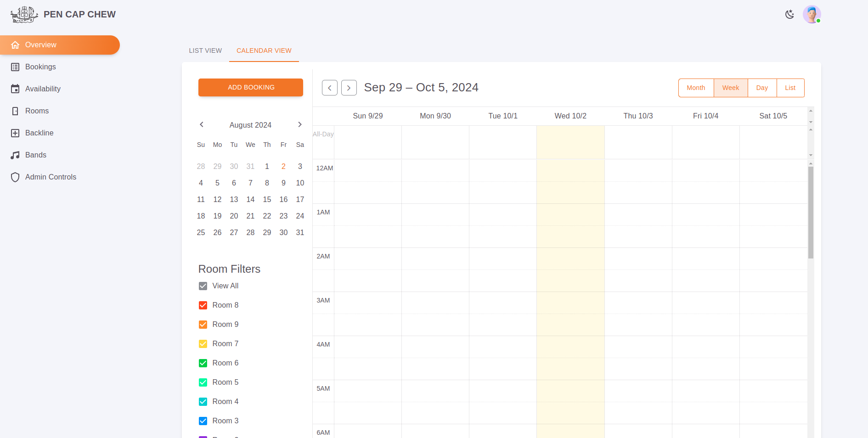Open Bands music note item
868x438 pixels.
(x=15, y=155)
